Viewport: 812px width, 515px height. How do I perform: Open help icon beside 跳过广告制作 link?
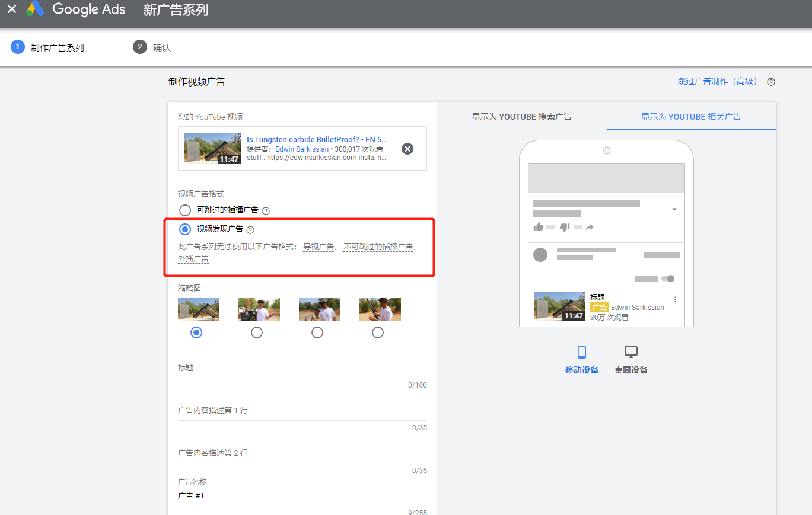pos(771,82)
